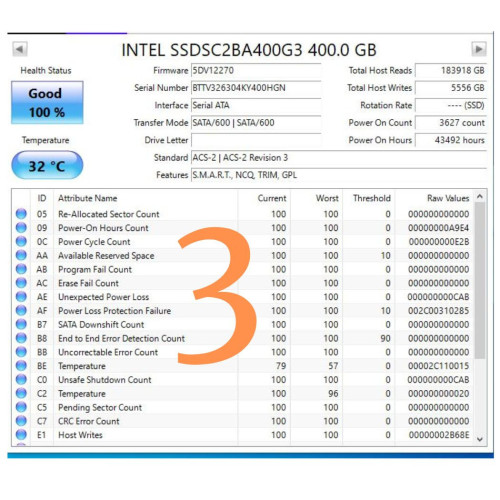Click the attribute list scrollbar thumb

480,281
